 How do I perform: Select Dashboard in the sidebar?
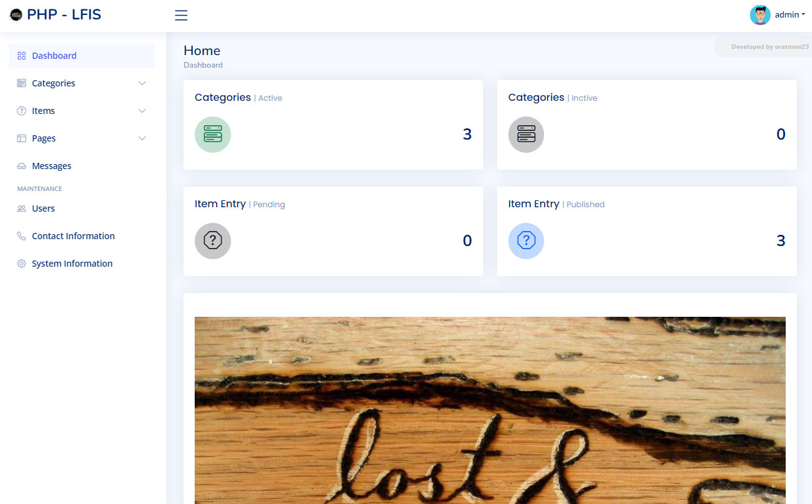[82, 56]
